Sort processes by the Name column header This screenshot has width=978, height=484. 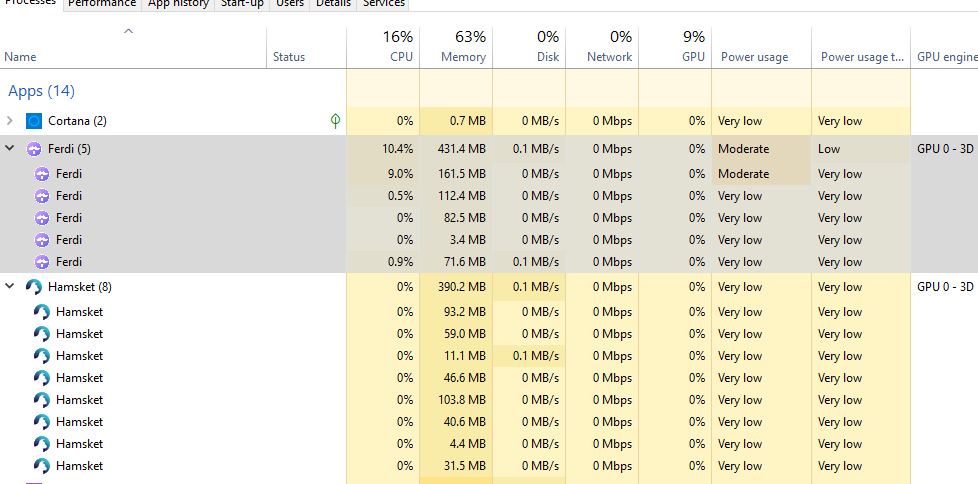click(x=133, y=47)
